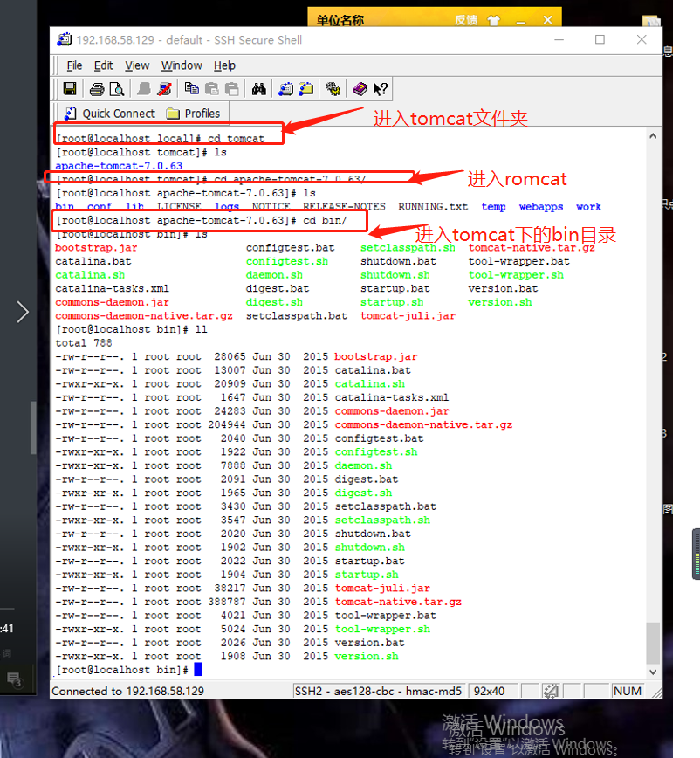Click 'tomcat-native.tar.gz' on the 388787 row
700x758 pixels.
pos(398,602)
